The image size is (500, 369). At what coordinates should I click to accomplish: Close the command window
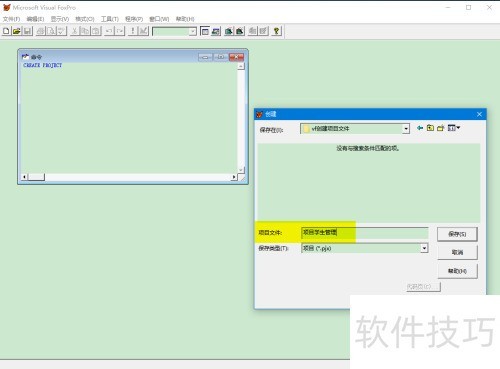pos(236,57)
